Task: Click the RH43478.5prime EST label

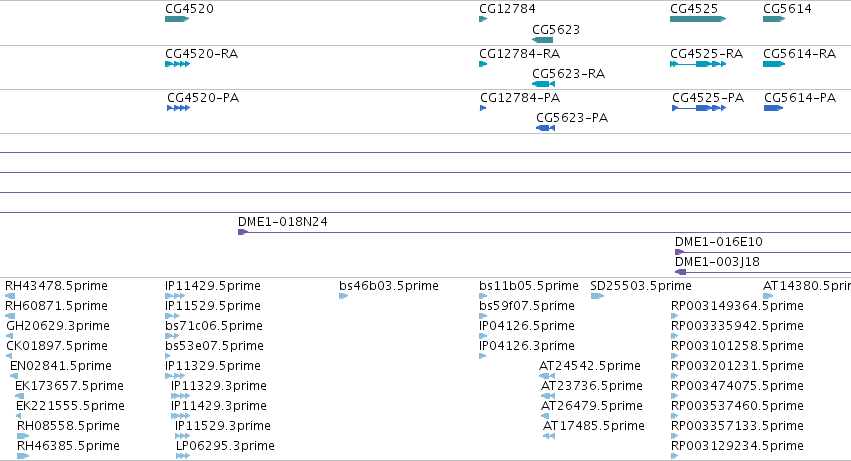Action: (x=56, y=286)
